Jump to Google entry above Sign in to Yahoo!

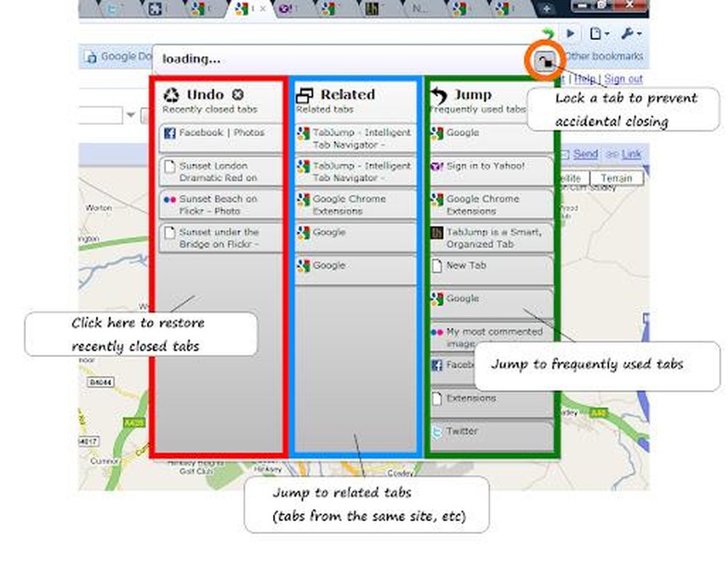tap(491, 137)
